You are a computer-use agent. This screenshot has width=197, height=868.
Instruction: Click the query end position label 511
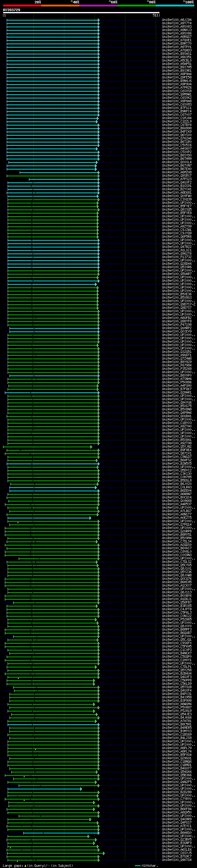coord(155,15)
